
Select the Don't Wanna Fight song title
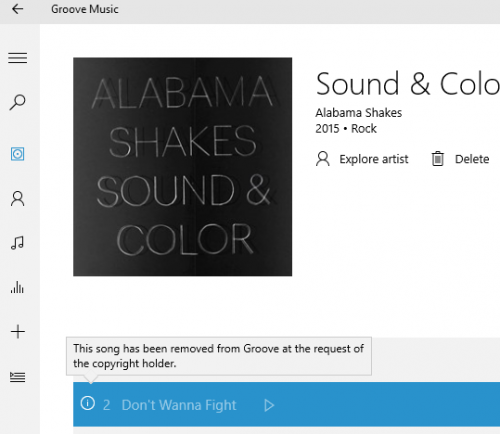(179, 405)
